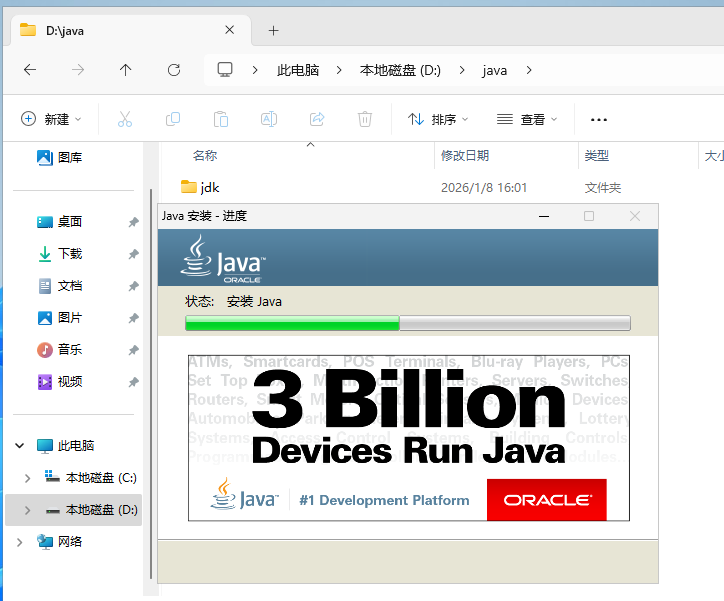The height and width of the screenshot is (601, 724).
Task: Sort by 类型 column header
Action: point(597,156)
